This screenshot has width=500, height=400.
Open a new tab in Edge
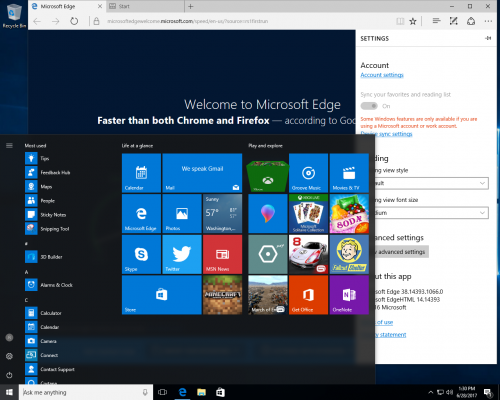(191, 6)
